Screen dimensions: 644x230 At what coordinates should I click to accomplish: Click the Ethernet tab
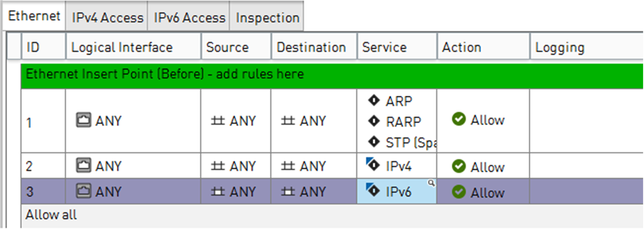click(34, 16)
